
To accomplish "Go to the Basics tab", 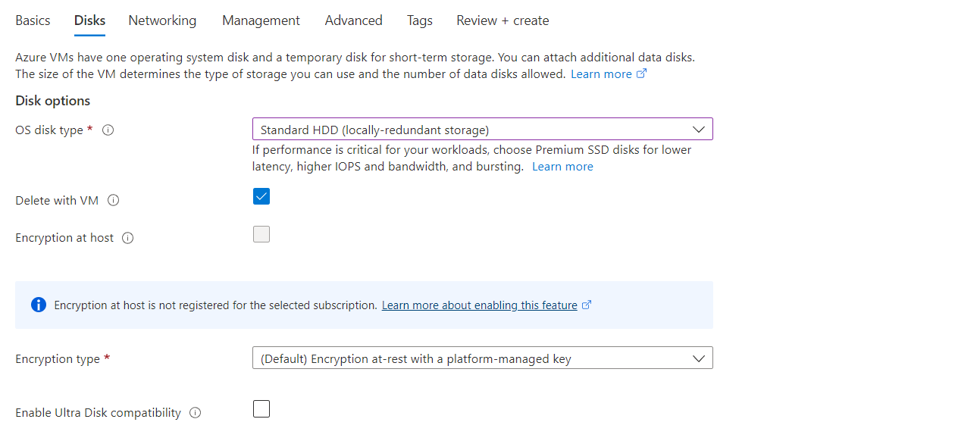I will [x=33, y=20].
